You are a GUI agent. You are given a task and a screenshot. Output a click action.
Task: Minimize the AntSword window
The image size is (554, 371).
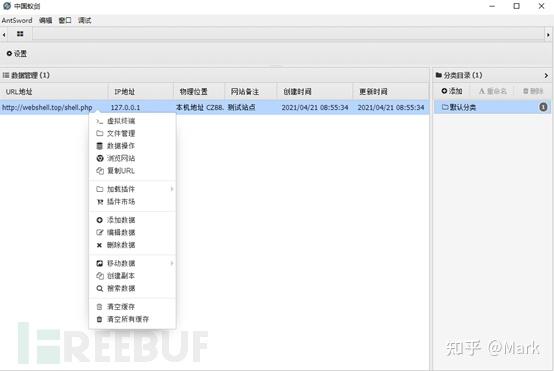(492, 6)
